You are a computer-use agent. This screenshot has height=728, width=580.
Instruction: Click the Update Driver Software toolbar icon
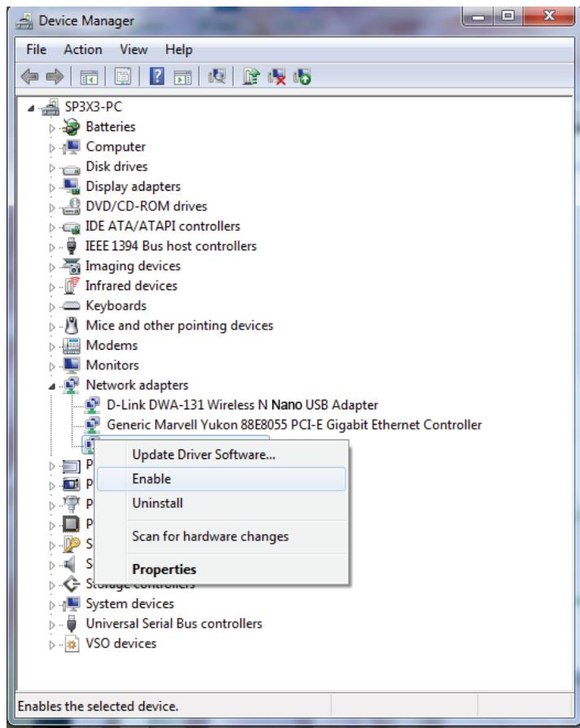(x=251, y=76)
